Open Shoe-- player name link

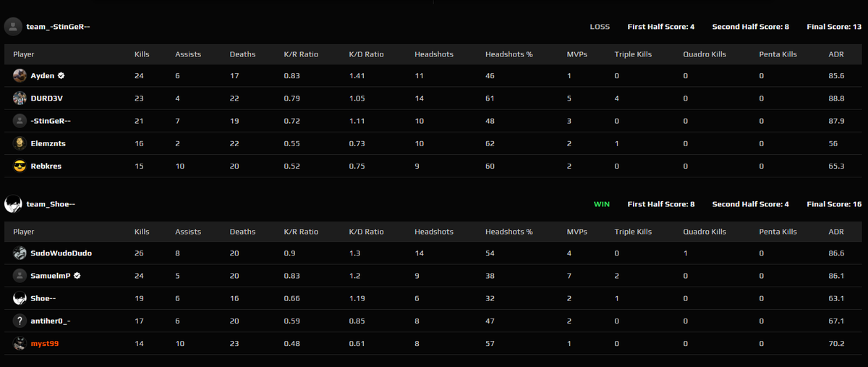[45, 298]
